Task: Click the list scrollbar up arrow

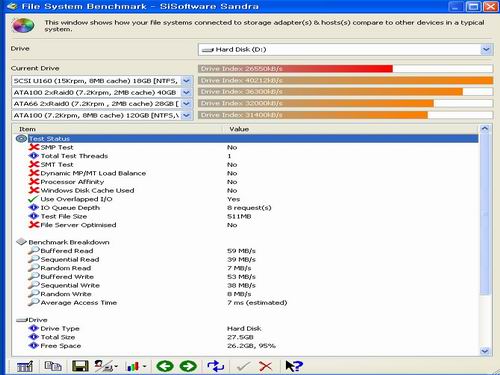Action: (485, 129)
